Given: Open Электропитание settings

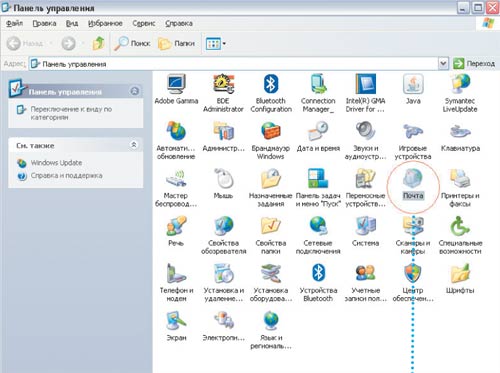Looking at the screenshot, I should 223,326.
